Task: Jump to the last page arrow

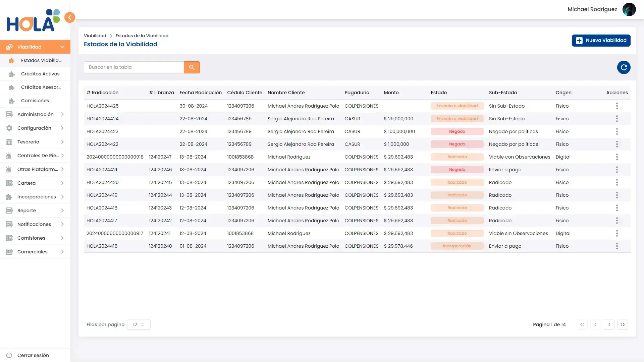Action: point(623,324)
